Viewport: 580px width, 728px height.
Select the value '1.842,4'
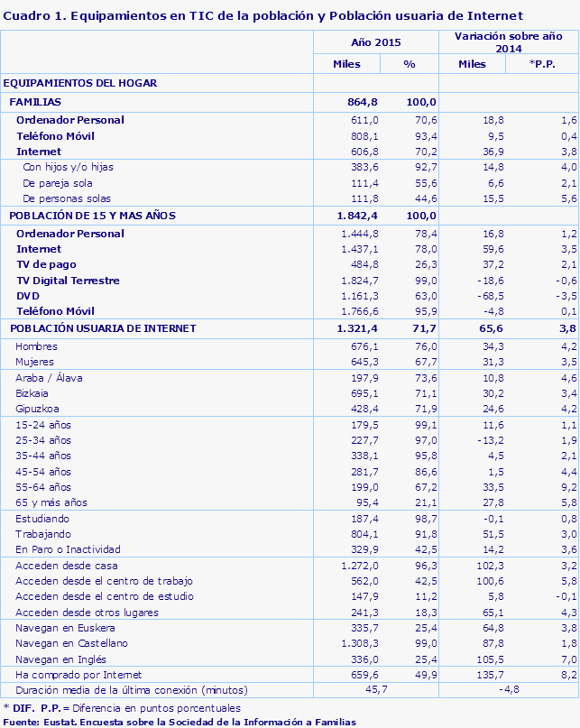tap(357, 216)
